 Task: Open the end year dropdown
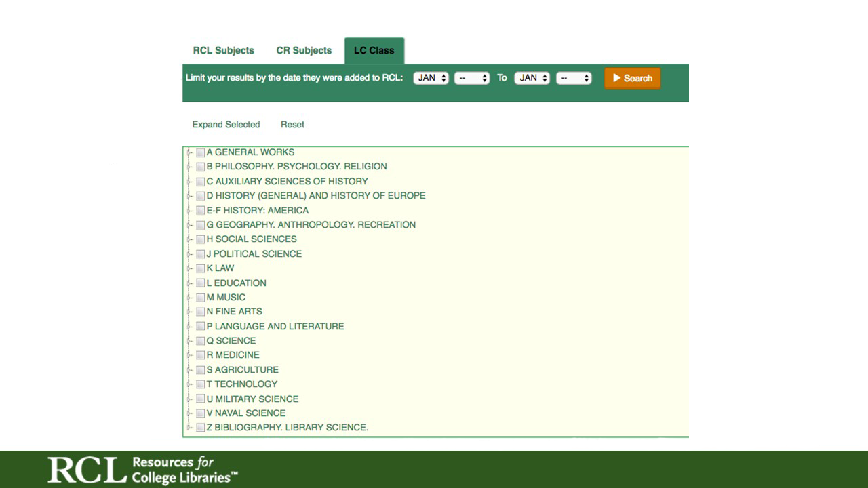(574, 78)
